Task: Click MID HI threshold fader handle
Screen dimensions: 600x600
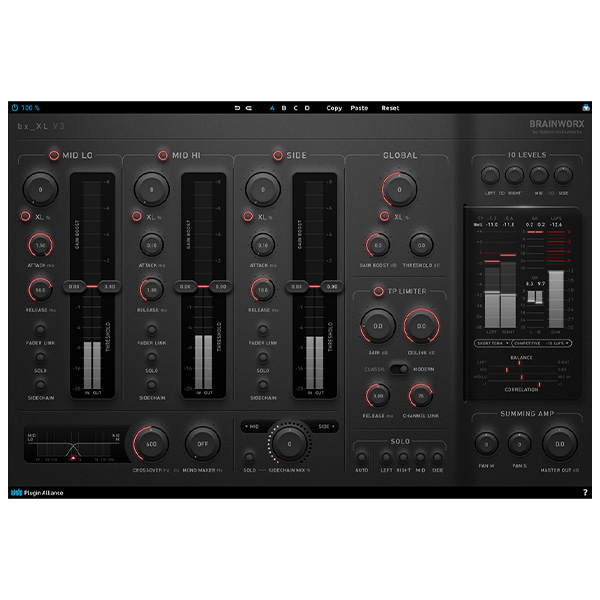Action: (x=221, y=287)
